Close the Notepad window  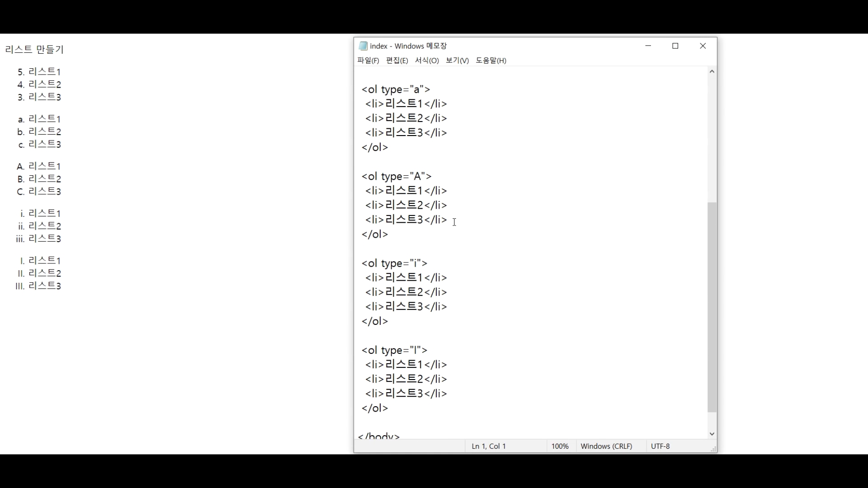click(x=703, y=46)
